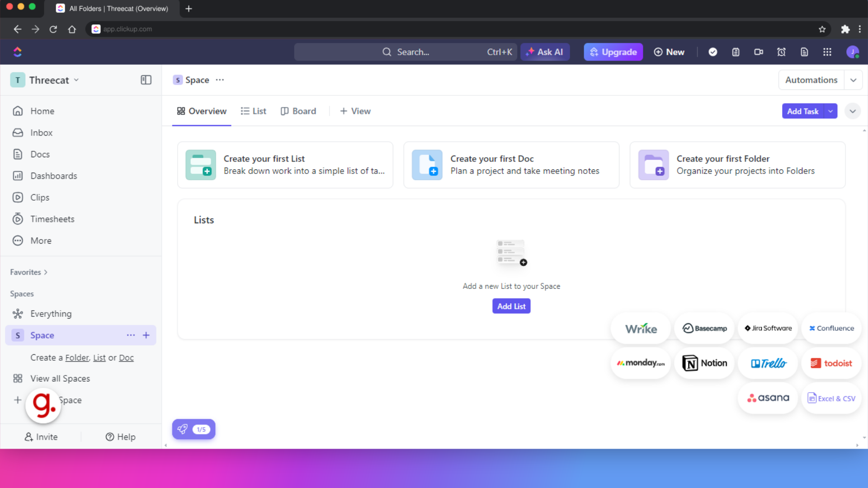Open Space header ellipsis menu
This screenshot has height=488, width=868.
(x=220, y=80)
